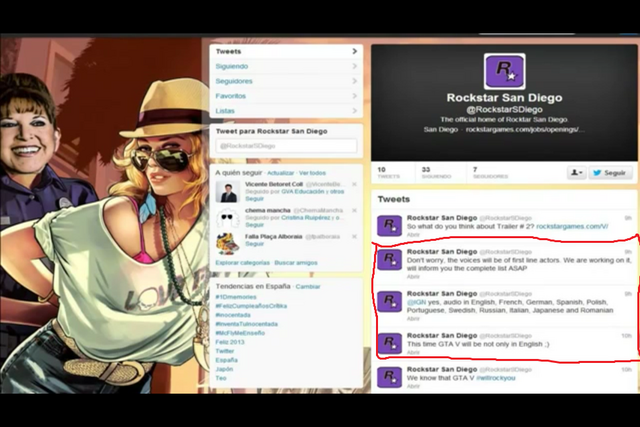Image resolution: width=640 pixels, height=427 pixels.
Task: Dismiss the chema mancha suggestion
Action: pos(354,211)
